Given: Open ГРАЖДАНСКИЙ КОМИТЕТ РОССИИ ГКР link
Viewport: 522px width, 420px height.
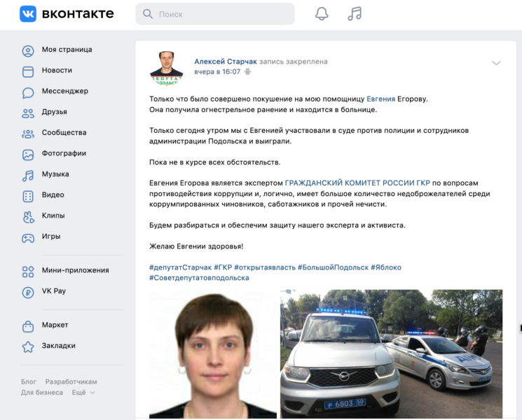Looking at the screenshot, I should click(x=357, y=183).
